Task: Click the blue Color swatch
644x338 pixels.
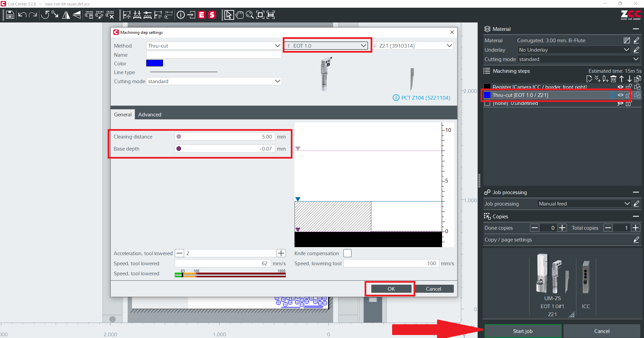Action: 155,63
